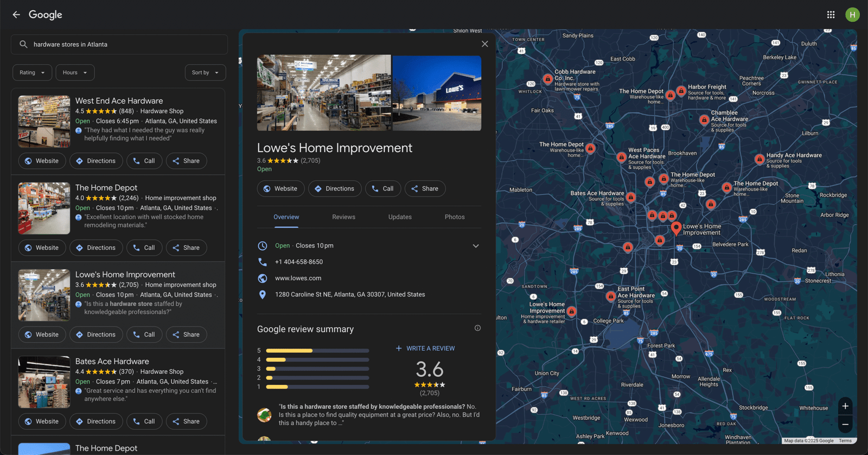868x455 pixels.
Task: Open info icon beside Google review summary
Action: 477,328
